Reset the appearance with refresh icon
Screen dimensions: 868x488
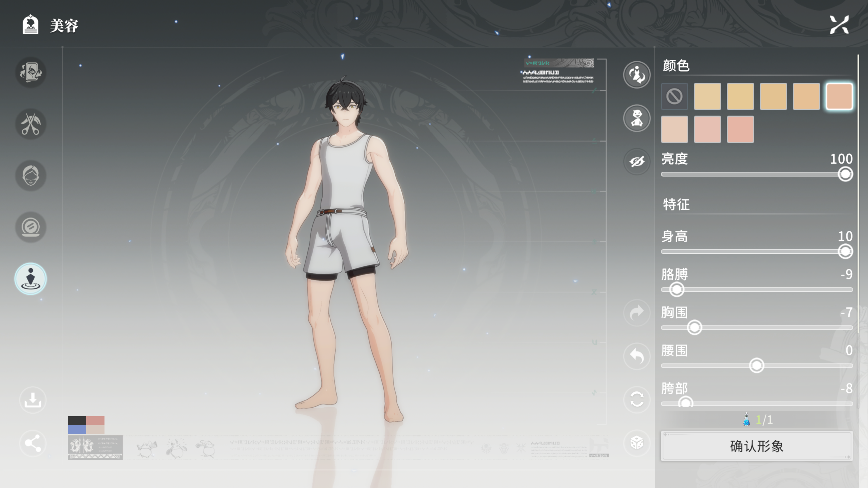pyautogui.click(x=637, y=400)
